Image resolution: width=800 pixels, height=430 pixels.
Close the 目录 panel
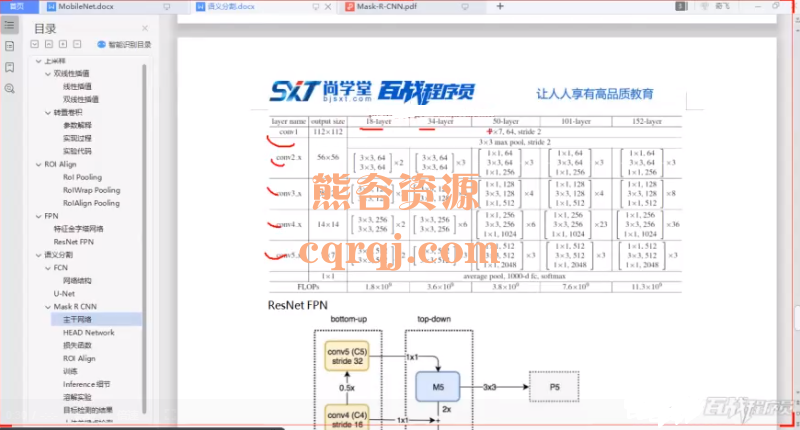145,28
